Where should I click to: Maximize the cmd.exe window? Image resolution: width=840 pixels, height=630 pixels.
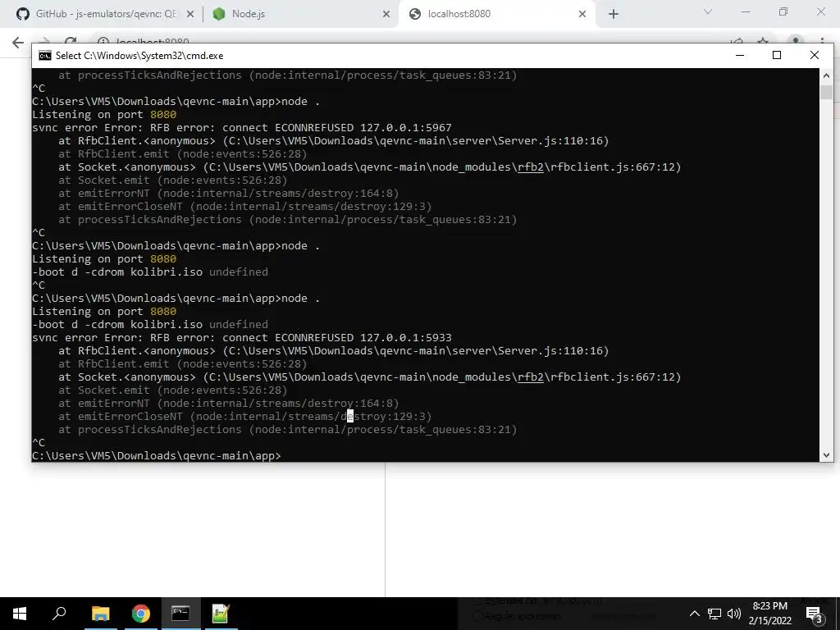click(777, 55)
